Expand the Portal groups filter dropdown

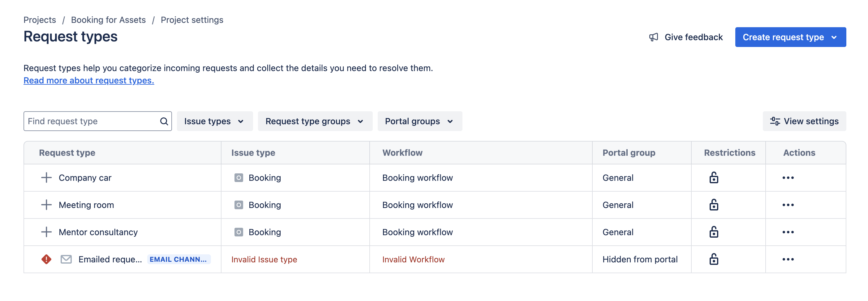pos(420,121)
